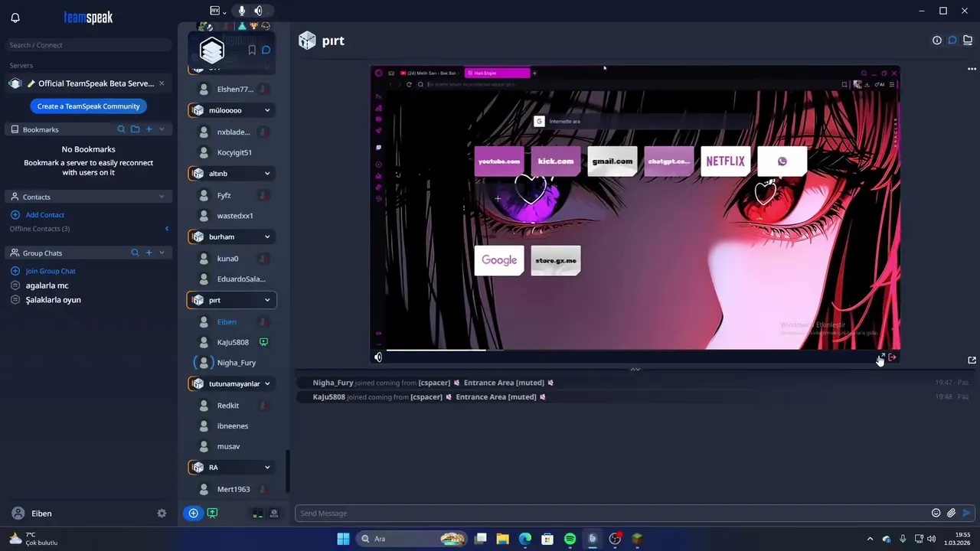Collapse the burham channel
The height and width of the screenshot is (551, 980).
click(267, 237)
